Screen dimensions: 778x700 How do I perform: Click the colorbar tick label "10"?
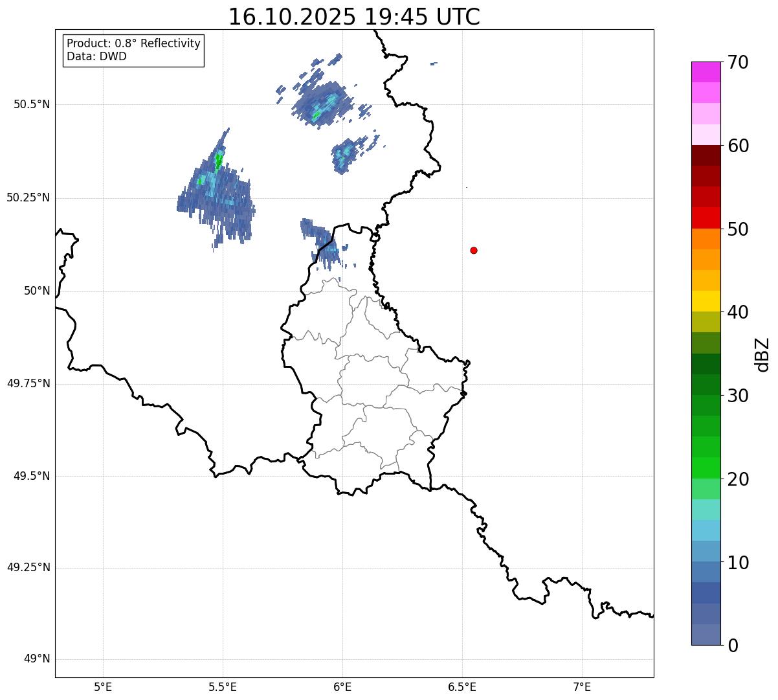739,562
